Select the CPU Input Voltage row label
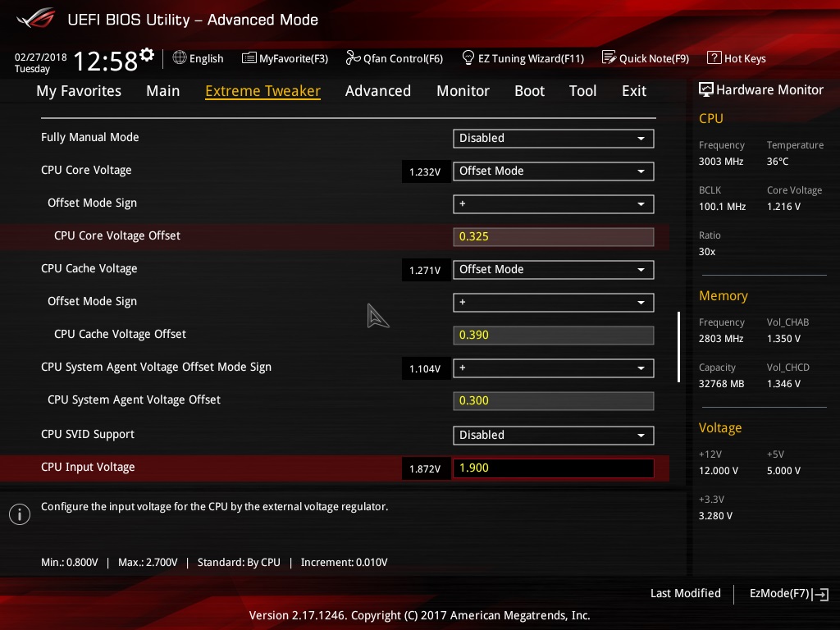 coord(88,467)
